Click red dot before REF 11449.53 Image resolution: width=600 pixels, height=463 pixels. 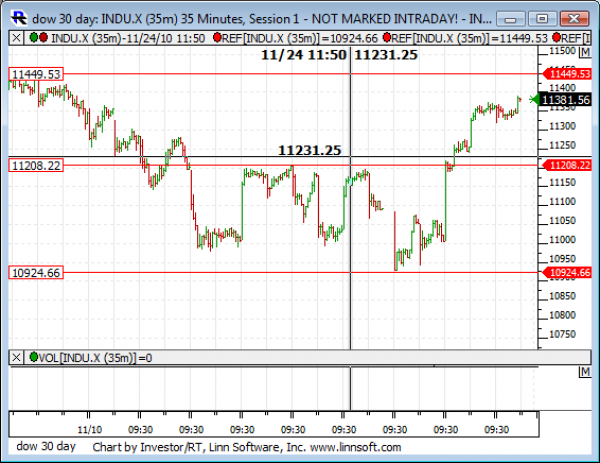[386, 37]
